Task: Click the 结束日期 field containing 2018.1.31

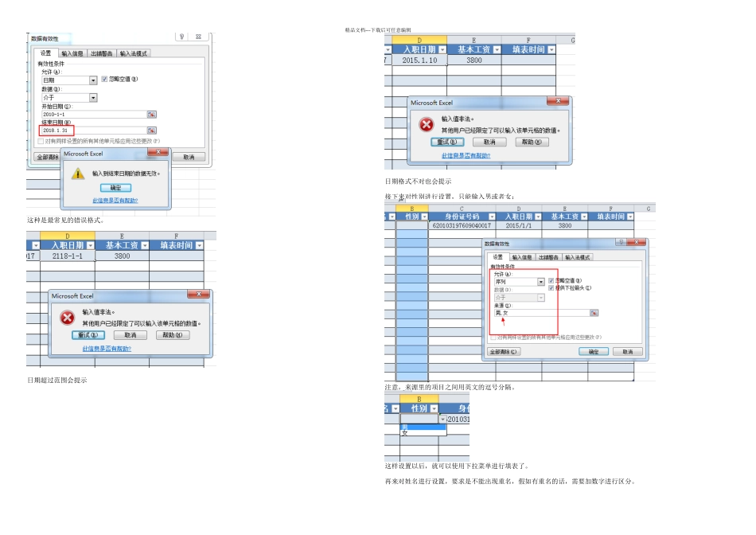Action: tap(94, 131)
